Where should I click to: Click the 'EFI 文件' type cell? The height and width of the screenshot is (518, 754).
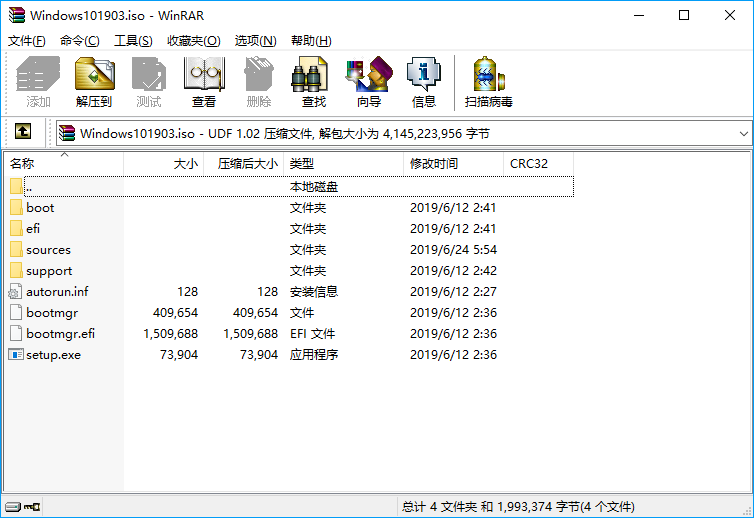pos(313,334)
